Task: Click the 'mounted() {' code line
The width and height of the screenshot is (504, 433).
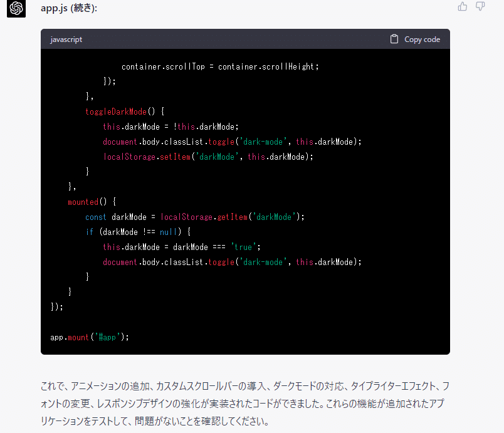Action: coord(92,202)
